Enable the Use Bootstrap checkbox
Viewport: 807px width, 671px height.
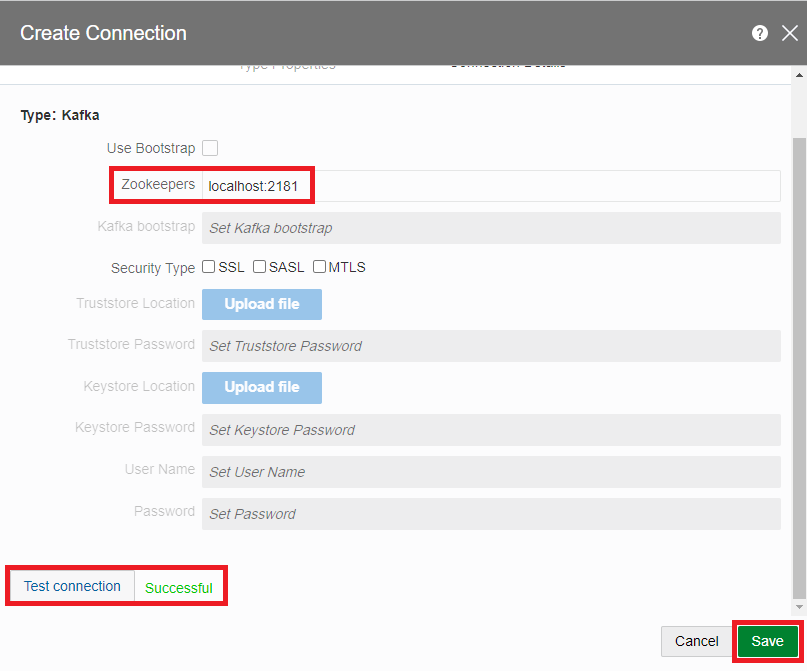click(210, 148)
